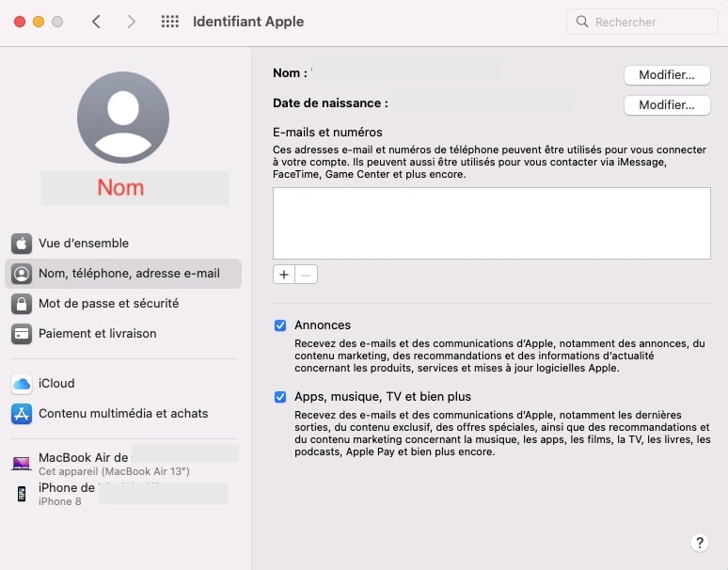Click the magnifying glass search icon
The image size is (728, 570).
click(x=582, y=22)
